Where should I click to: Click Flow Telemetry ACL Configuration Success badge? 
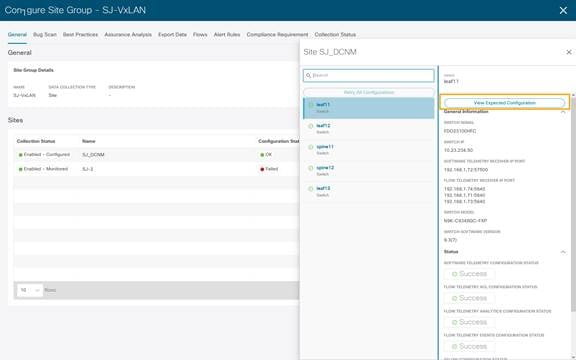point(469,298)
